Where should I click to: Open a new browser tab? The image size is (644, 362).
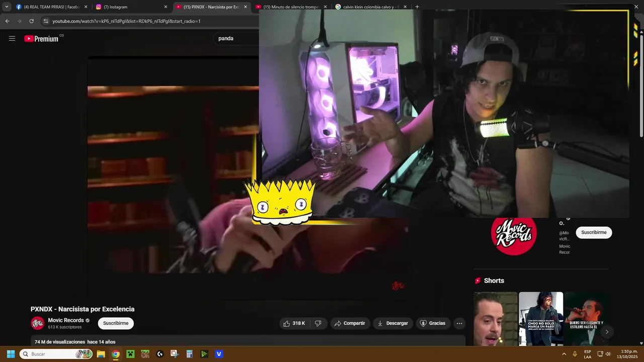click(417, 7)
